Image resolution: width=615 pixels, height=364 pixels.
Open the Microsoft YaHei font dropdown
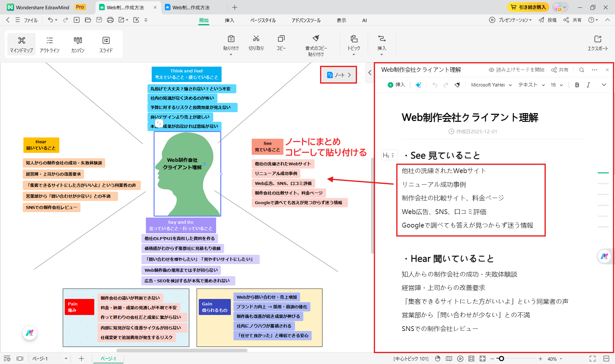click(x=491, y=85)
